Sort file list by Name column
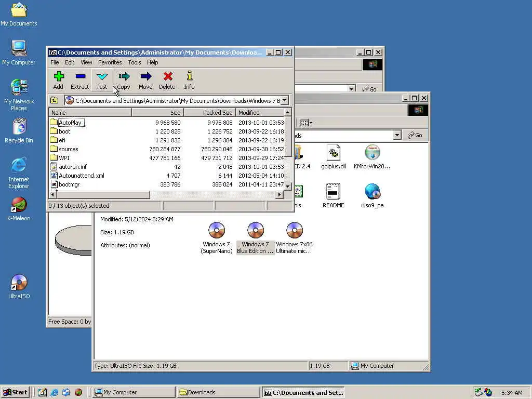 pyautogui.click(x=90, y=113)
